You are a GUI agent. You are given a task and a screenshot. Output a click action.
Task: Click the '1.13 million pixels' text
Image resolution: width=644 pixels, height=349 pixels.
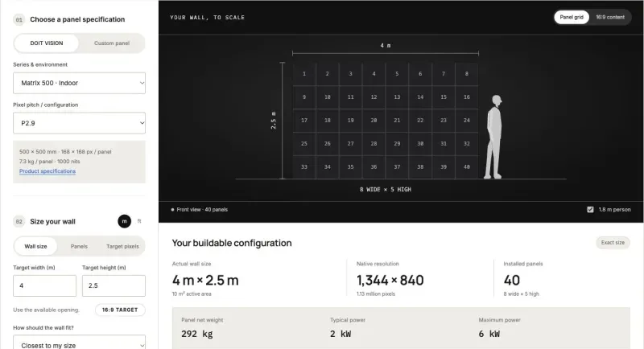376,294
